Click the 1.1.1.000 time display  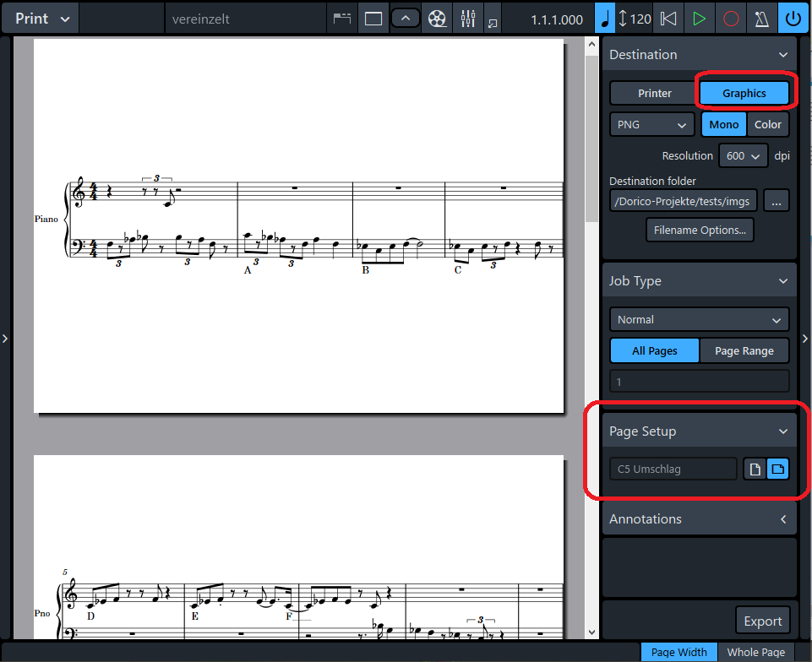pyautogui.click(x=557, y=19)
